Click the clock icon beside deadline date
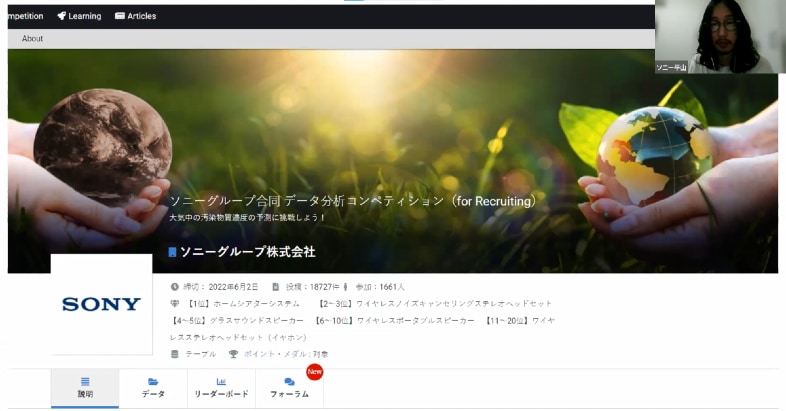Screen dimensions: 786x411 [x=175, y=287]
